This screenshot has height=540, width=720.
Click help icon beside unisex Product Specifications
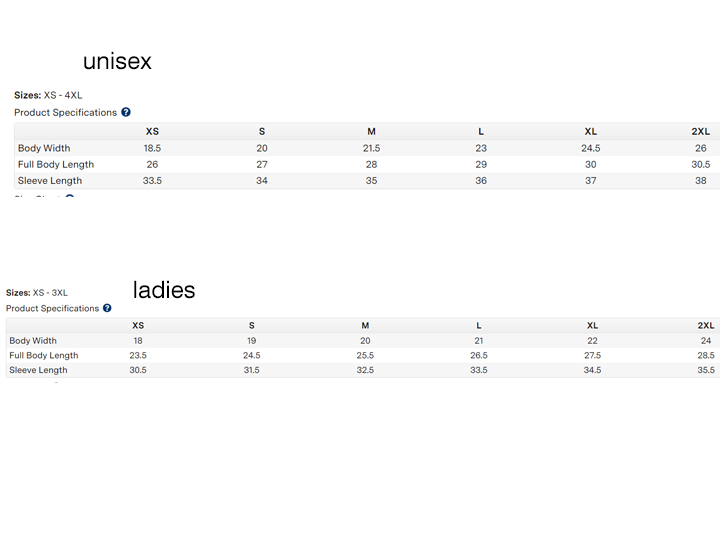[126, 113]
